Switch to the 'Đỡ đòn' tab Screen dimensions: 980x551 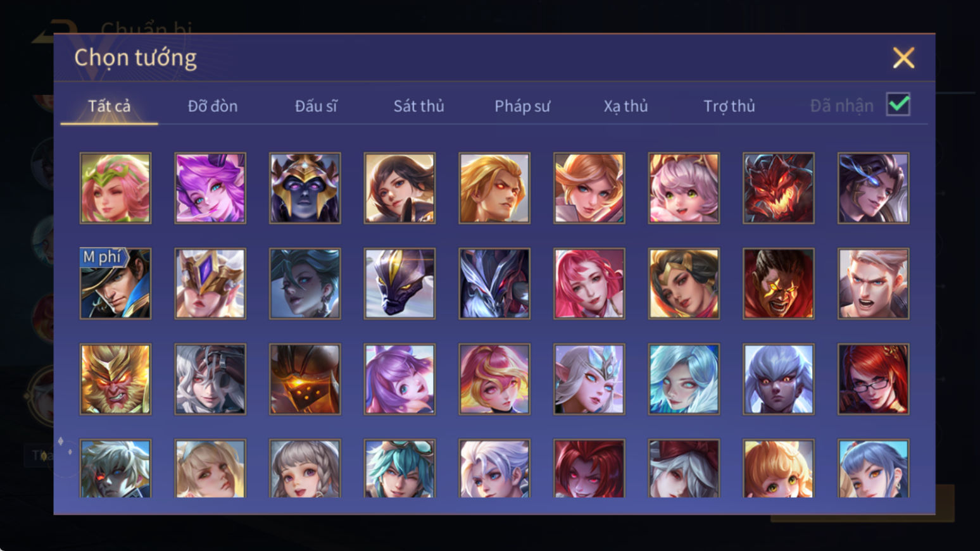pos(213,106)
